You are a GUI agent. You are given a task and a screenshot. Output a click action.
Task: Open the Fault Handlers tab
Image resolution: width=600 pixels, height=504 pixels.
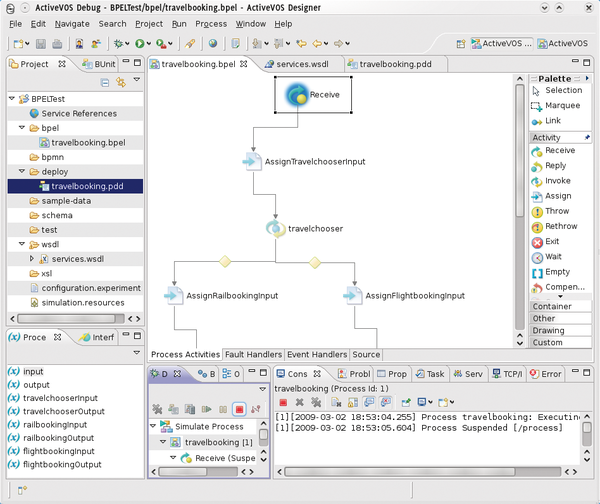pyautogui.click(x=254, y=354)
